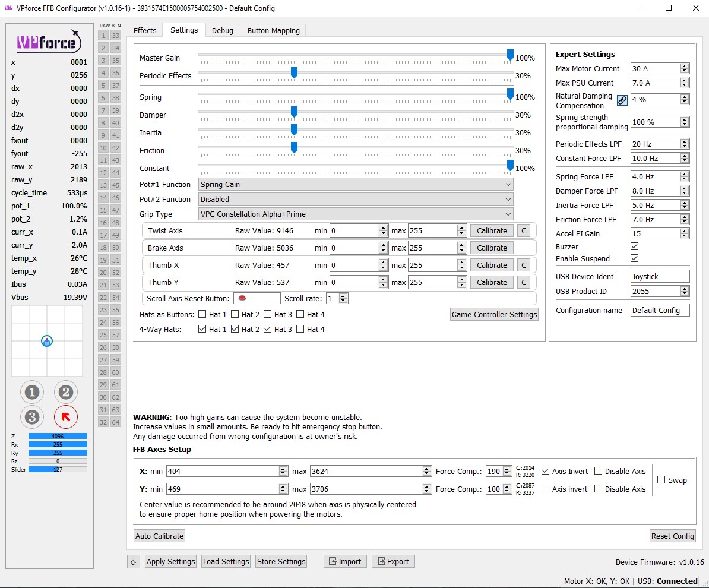709x588 pixels.
Task: Open the Pot#2 Function dropdown
Action: click(356, 200)
